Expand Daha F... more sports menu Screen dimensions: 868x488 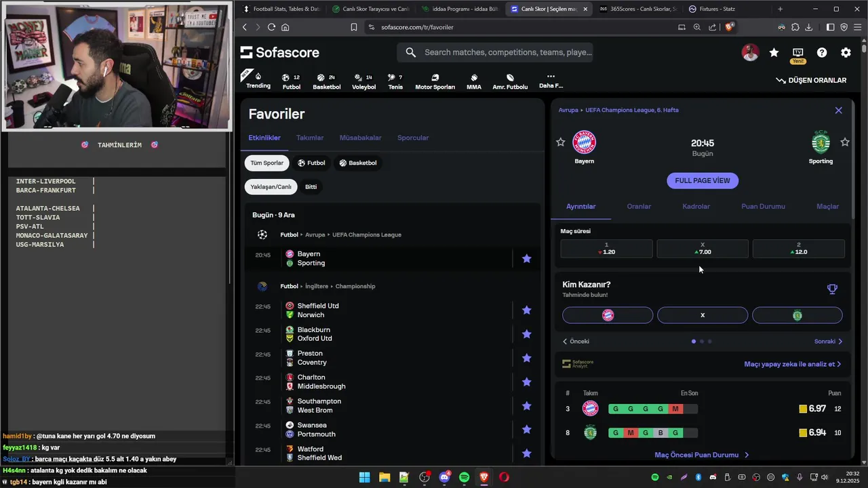tap(551, 81)
